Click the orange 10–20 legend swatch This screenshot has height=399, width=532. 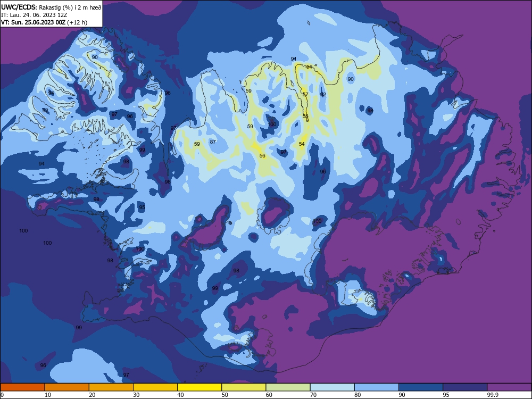(67, 387)
